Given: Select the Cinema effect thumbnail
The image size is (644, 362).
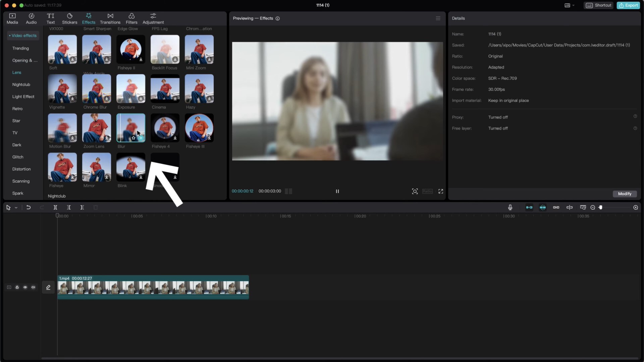Looking at the screenshot, I should [165, 89].
